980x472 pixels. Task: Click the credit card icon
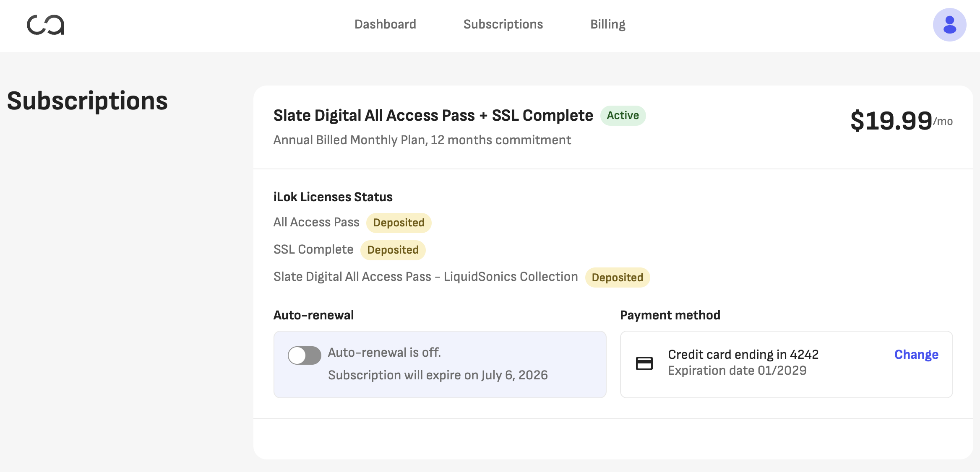click(644, 363)
